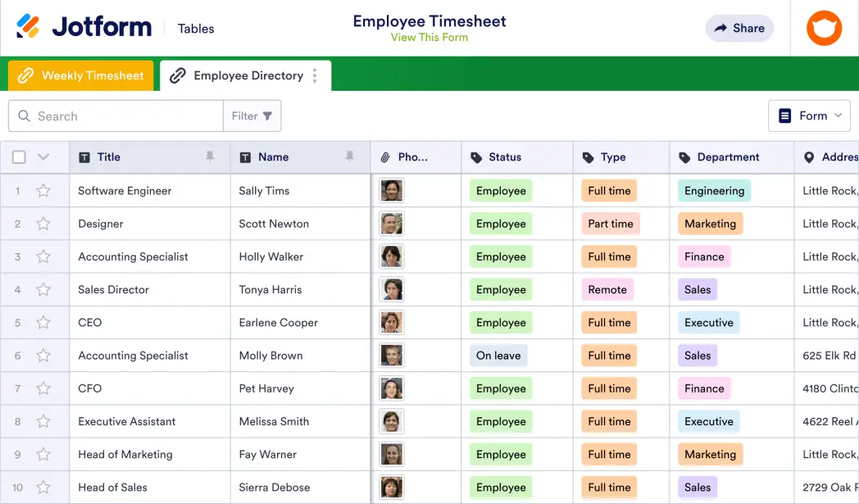Click the tag icon on the Status column header

click(x=475, y=157)
